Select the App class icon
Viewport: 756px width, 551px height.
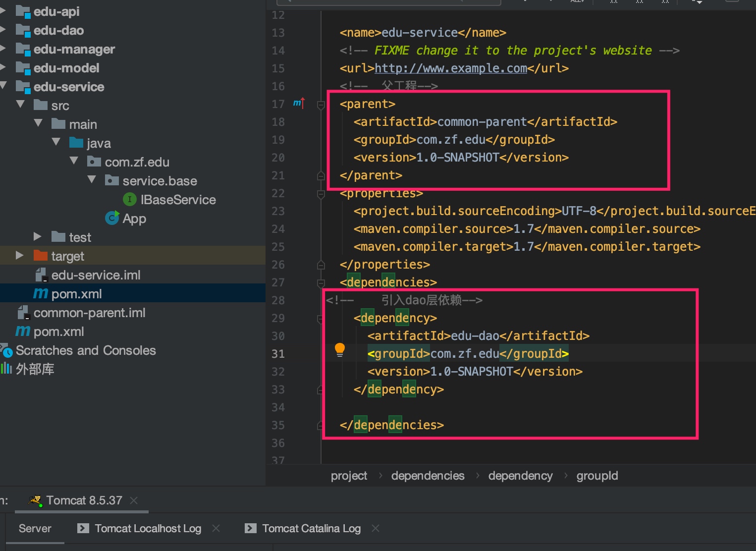point(112,218)
